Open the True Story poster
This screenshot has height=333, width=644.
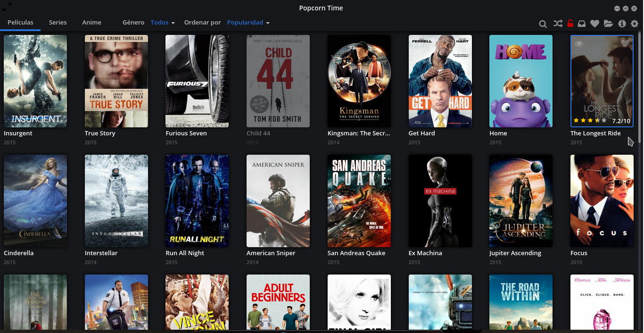[x=116, y=81]
